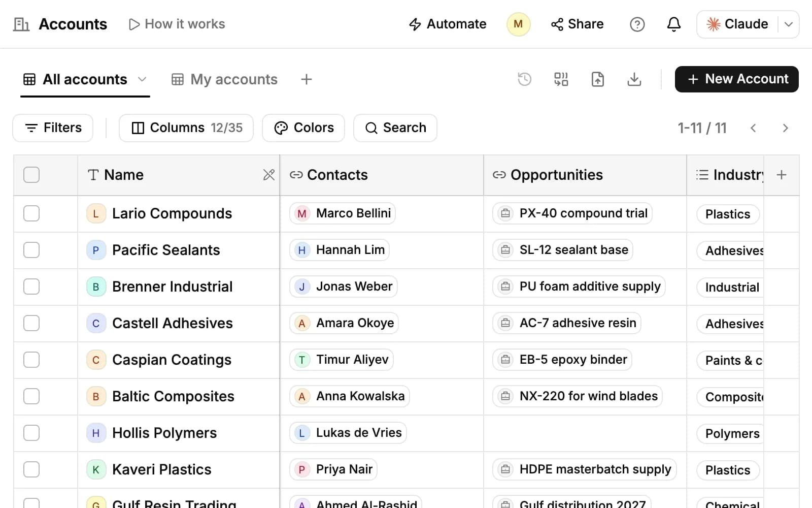Expand the All accounts view chevron
Viewport: 812px width, 508px height.
click(x=142, y=79)
